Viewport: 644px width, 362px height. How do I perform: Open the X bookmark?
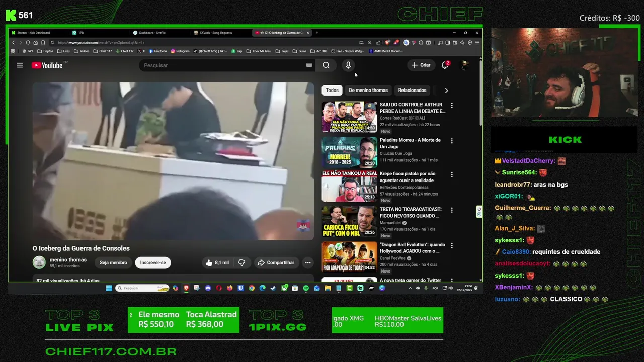coord(141,51)
